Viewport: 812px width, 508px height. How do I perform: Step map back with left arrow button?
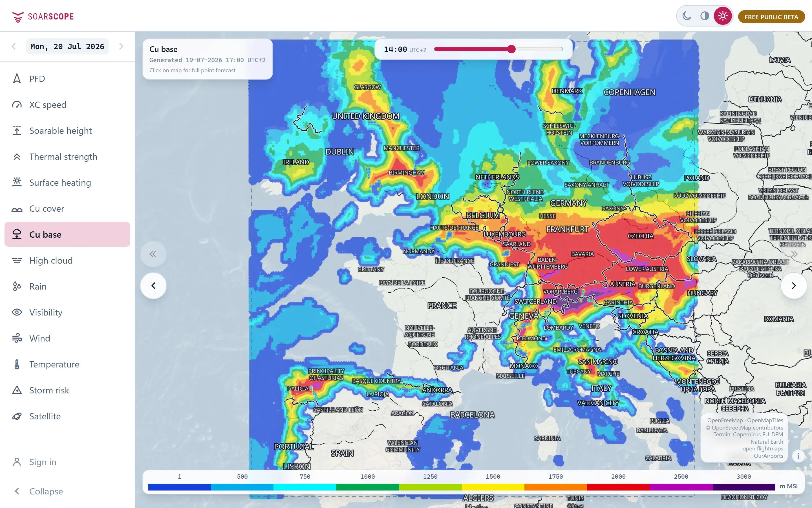pyautogui.click(x=153, y=286)
